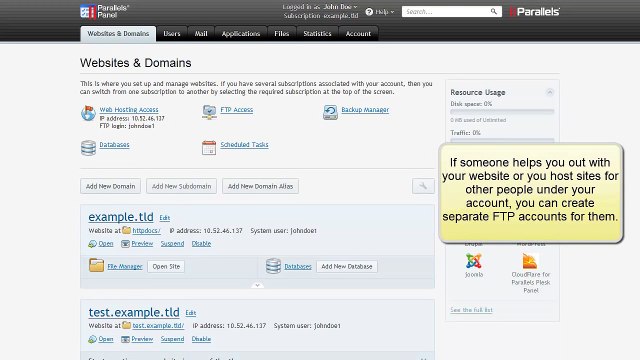The image size is (640, 360).
Task: Click Disable under example.tld
Action: [201, 244]
